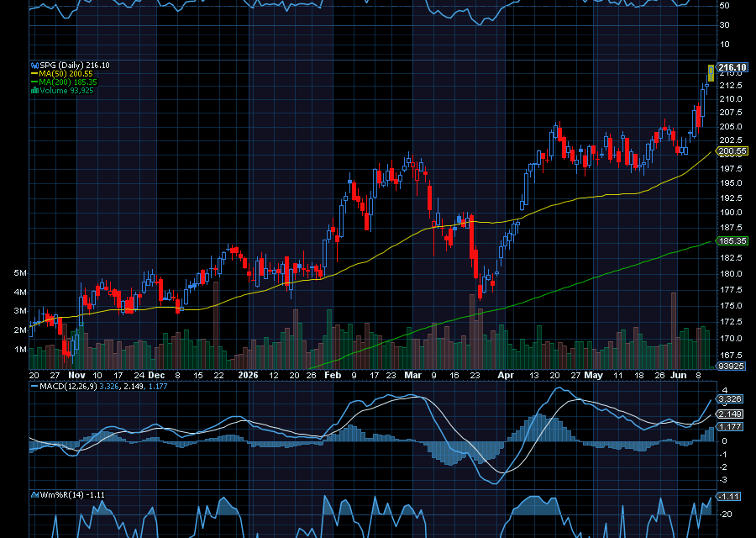Select the 'MA(50) 200.55' legend text
The width and height of the screenshot is (756, 538).
(66, 74)
